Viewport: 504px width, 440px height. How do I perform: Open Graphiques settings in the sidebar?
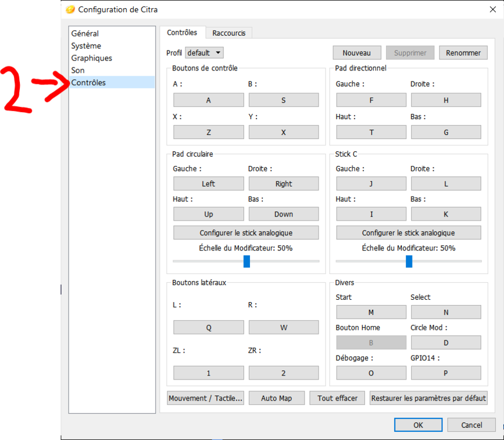pyautogui.click(x=92, y=58)
